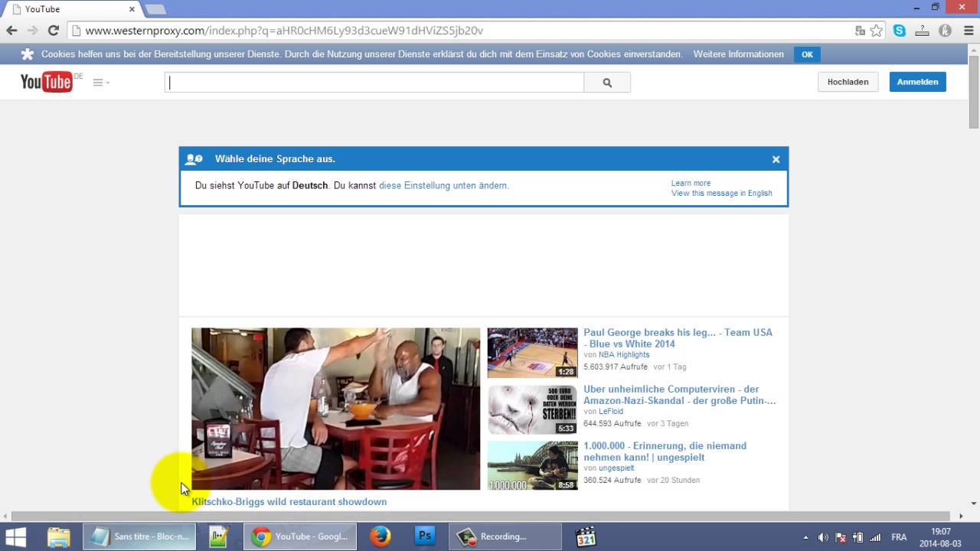The image size is (980, 551).
Task: Click 'View this message in English'
Action: pyautogui.click(x=721, y=193)
